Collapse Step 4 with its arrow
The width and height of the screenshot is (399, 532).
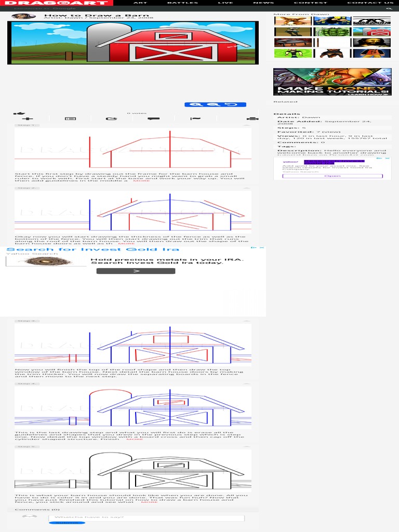[247, 384]
